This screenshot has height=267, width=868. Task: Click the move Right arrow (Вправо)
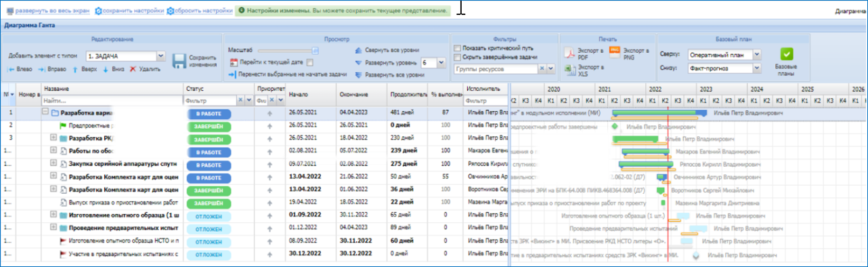(x=41, y=70)
